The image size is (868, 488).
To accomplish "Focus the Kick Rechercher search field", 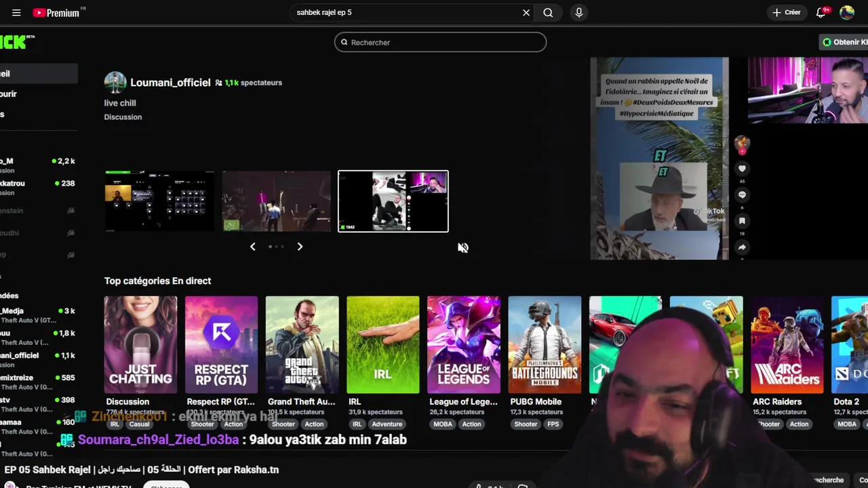I will (x=440, y=42).
